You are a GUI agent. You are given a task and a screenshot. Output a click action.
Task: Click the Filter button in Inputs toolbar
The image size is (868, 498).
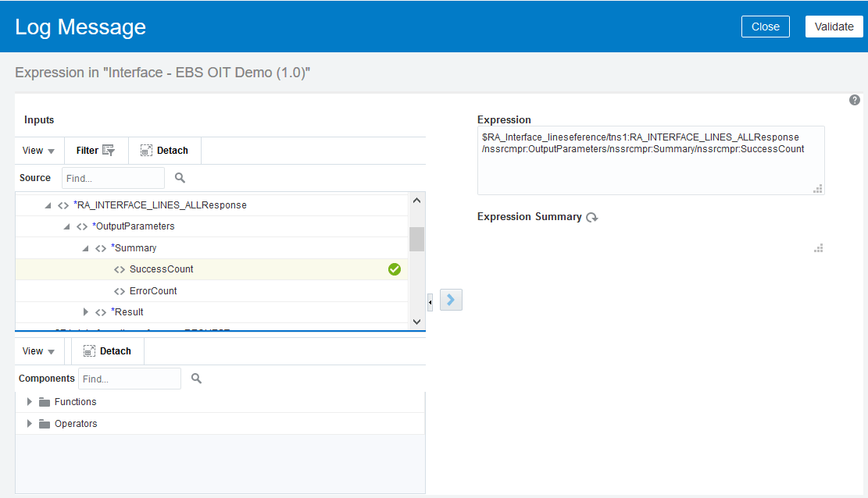[95, 151]
